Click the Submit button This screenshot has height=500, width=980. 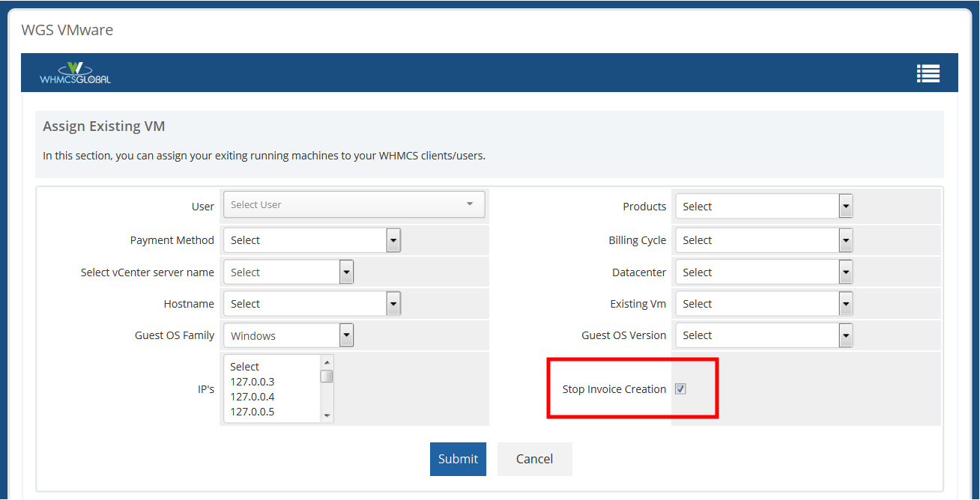[458, 459]
